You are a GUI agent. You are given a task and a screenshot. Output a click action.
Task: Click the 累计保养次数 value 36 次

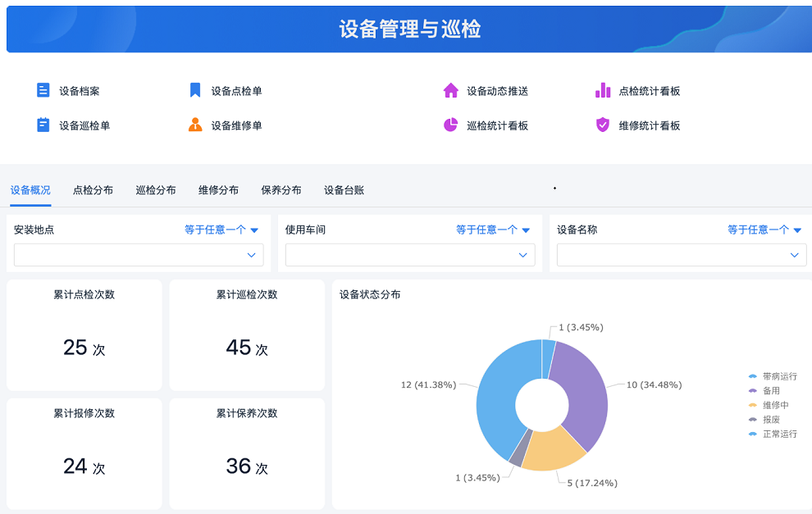pos(247,466)
